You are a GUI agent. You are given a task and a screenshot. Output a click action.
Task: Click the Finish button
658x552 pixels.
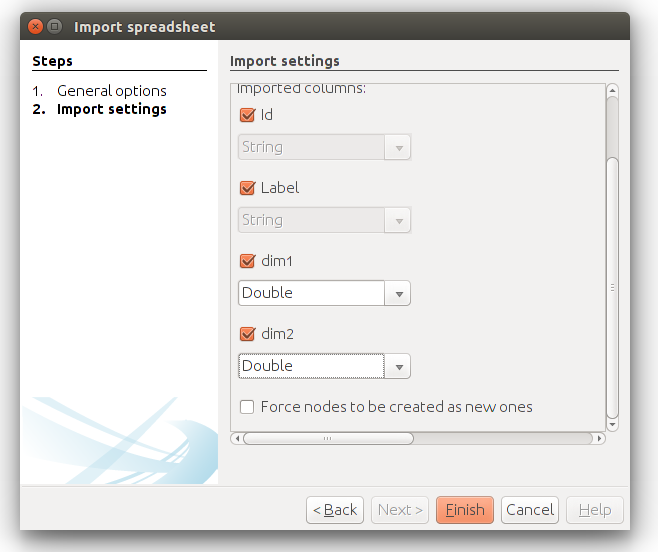click(465, 510)
